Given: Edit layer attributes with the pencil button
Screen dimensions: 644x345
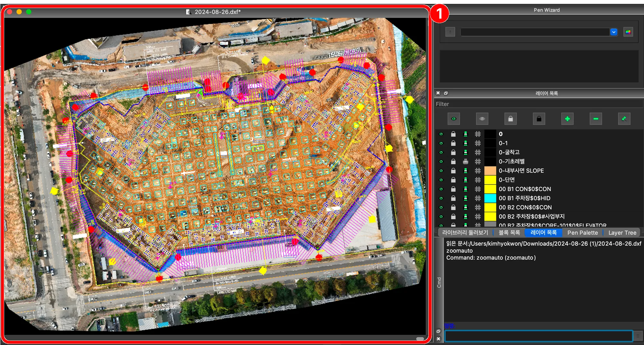Looking at the screenshot, I should (x=624, y=119).
